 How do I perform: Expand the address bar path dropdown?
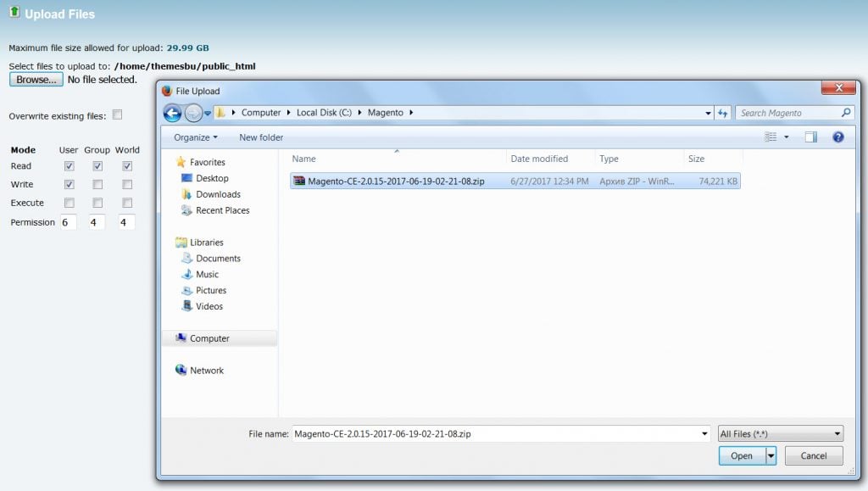point(709,113)
